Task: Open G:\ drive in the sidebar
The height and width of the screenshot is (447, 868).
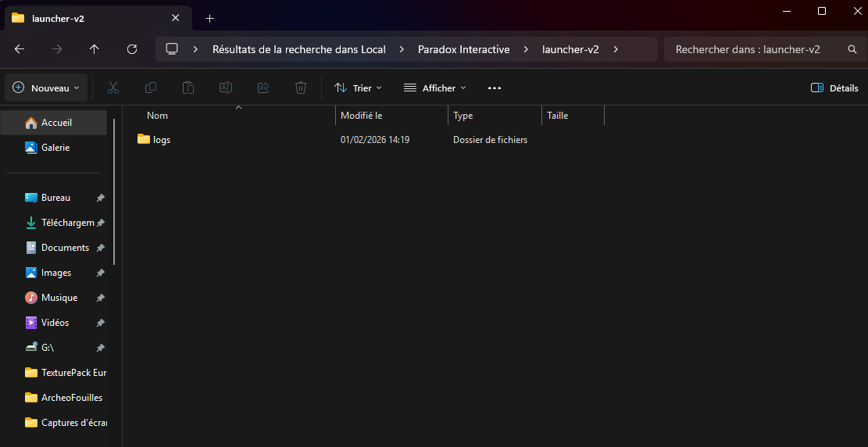Action: pyautogui.click(x=54, y=348)
